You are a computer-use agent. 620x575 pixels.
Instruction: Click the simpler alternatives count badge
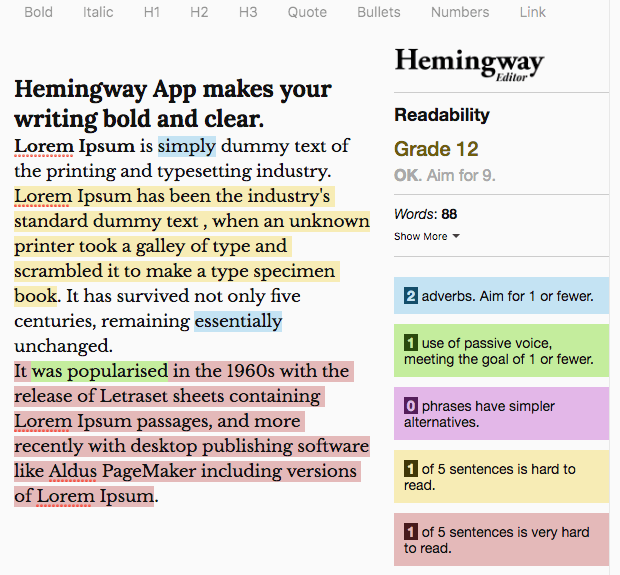pos(410,406)
